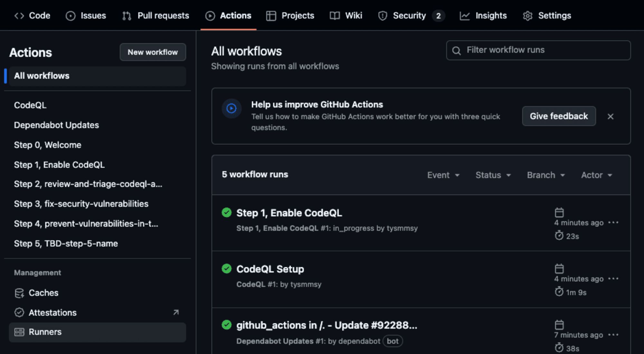This screenshot has width=644, height=354.
Task: Click calendar icon on CodeQL Setup run
Action: pyautogui.click(x=559, y=269)
